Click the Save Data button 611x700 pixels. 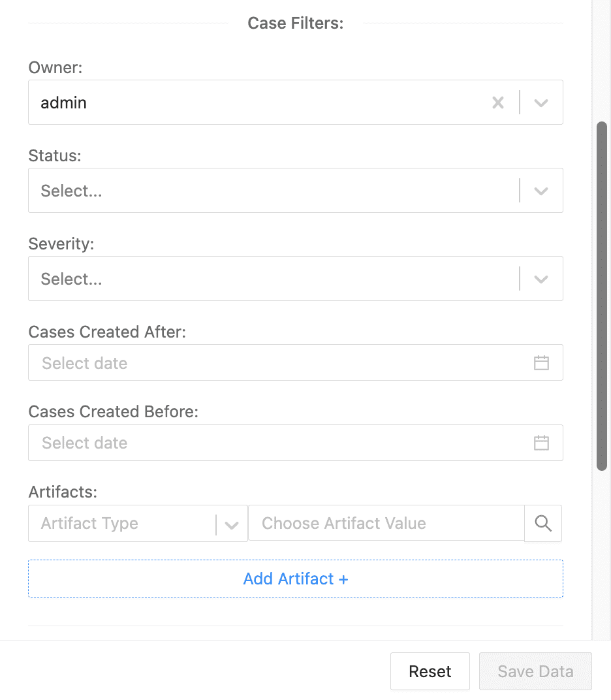(x=535, y=671)
